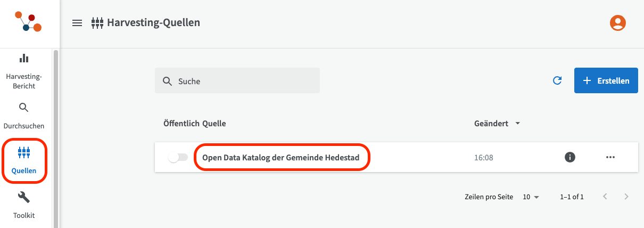Open the Open Data Katalog der Gemeinde Hedestad source
644x228 pixels.
[281, 157]
